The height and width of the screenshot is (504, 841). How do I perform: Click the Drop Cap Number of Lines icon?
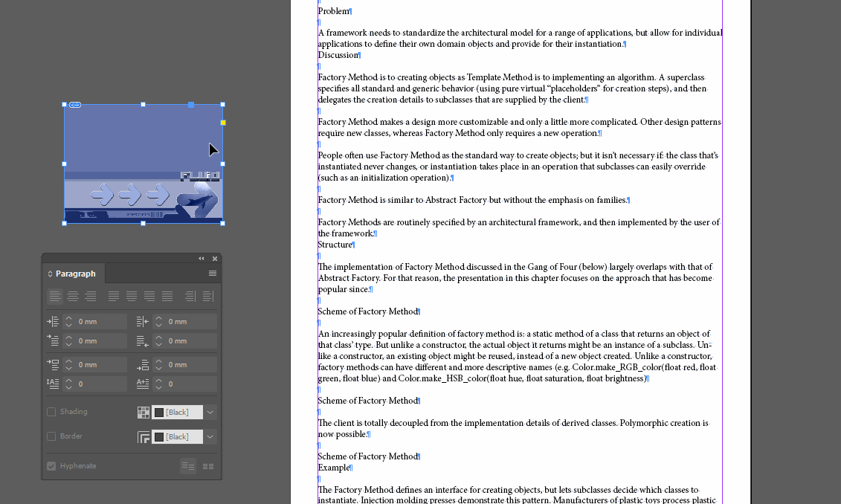53,384
